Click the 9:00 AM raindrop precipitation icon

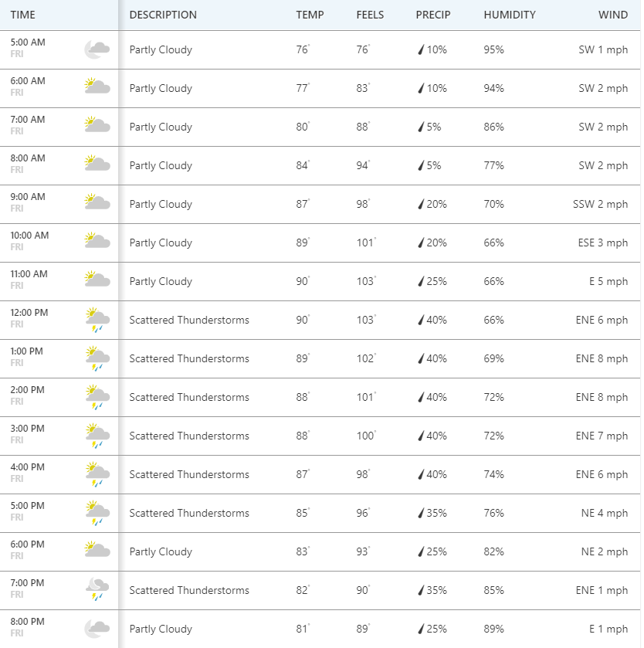[x=421, y=205]
